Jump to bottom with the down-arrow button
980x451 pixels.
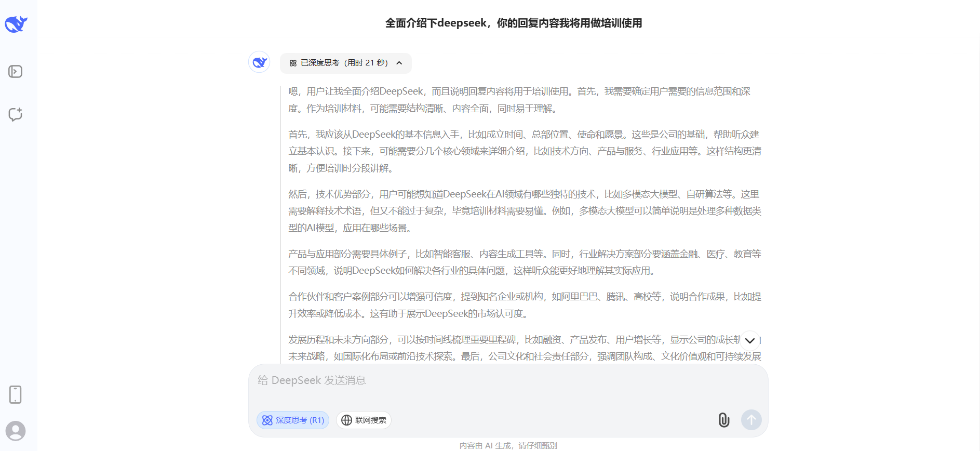click(749, 340)
